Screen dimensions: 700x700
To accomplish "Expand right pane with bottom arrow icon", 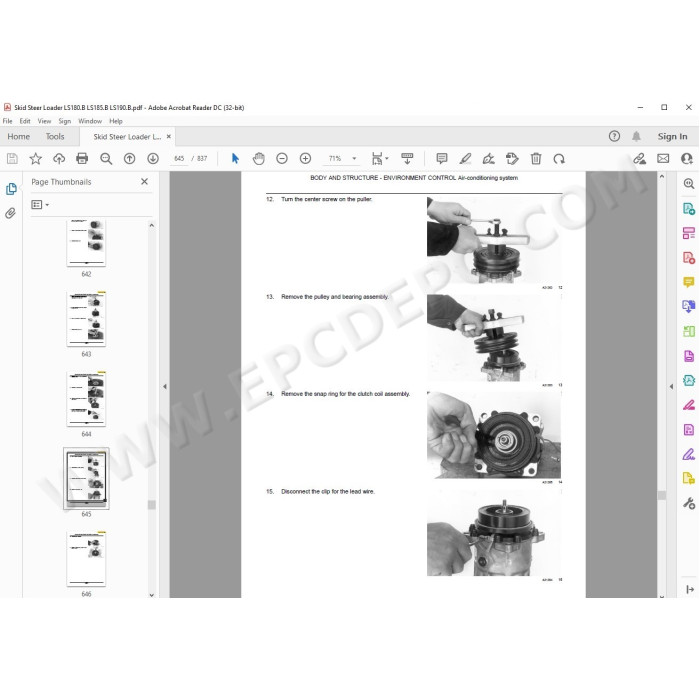I will [690, 589].
